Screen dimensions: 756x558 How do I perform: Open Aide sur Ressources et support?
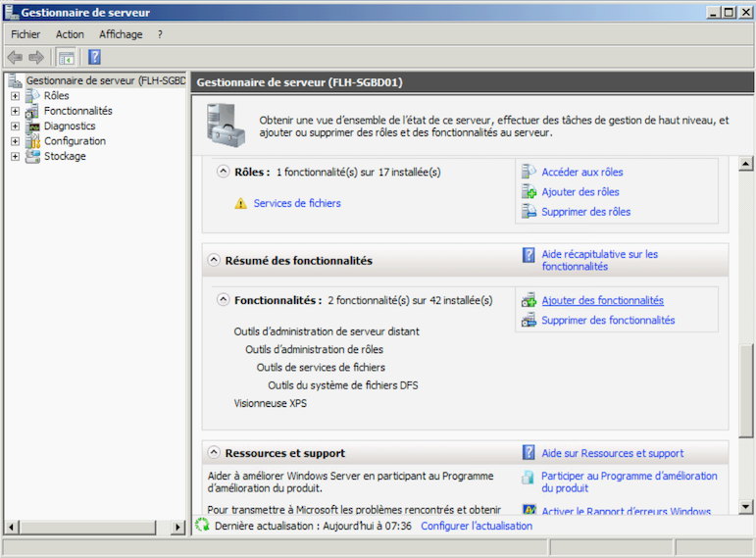[612, 453]
